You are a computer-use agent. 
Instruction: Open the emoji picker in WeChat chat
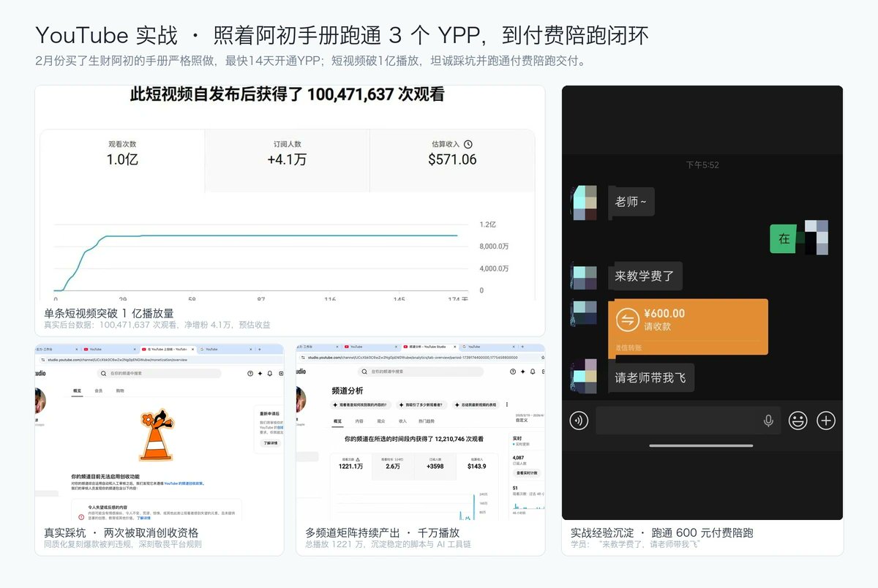798,421
